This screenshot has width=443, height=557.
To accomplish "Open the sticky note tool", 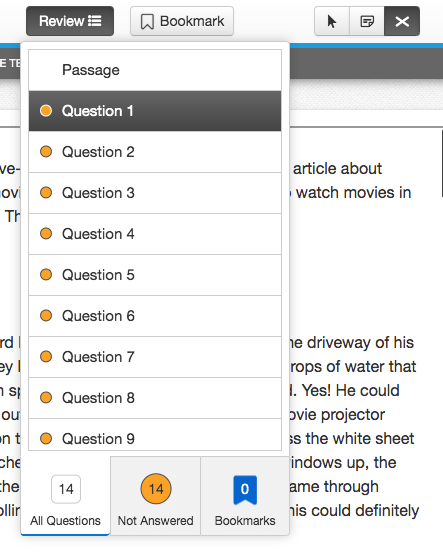I will pyautogui.click(x=367, y=21).
